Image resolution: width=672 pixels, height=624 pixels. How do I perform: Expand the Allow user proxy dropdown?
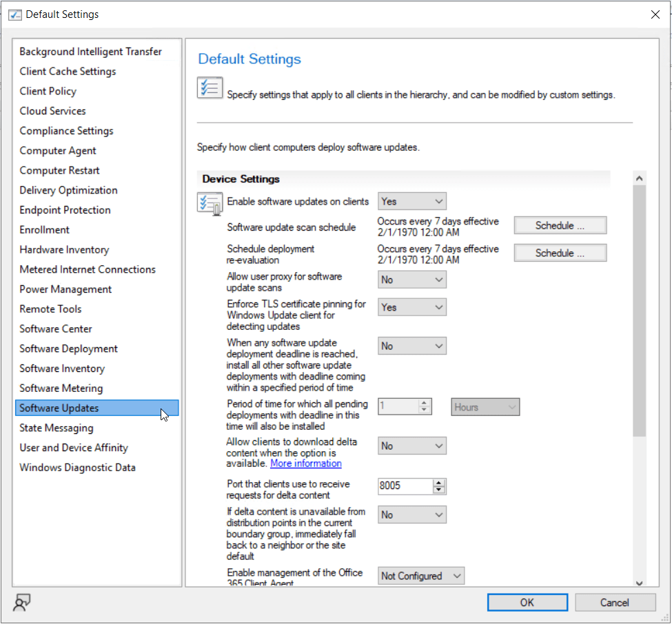412,280
